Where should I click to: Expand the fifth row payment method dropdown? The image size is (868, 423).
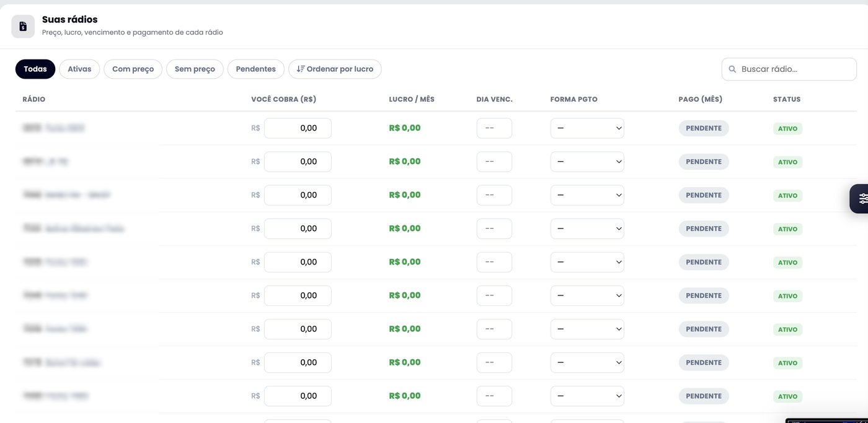pos(587,262)
